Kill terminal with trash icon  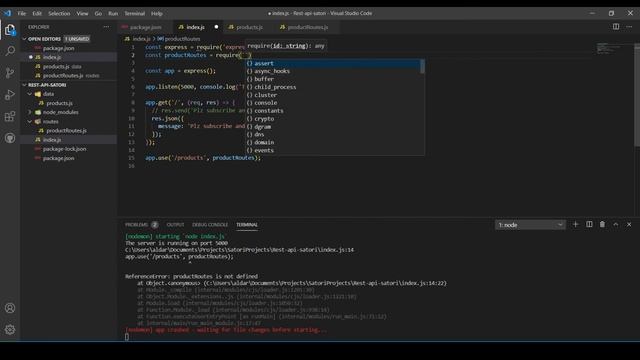(x=602, y=224)
